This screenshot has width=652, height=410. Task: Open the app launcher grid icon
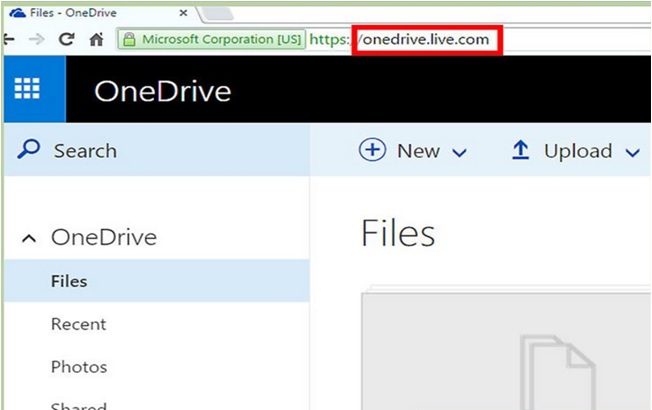tap(27, 89)
